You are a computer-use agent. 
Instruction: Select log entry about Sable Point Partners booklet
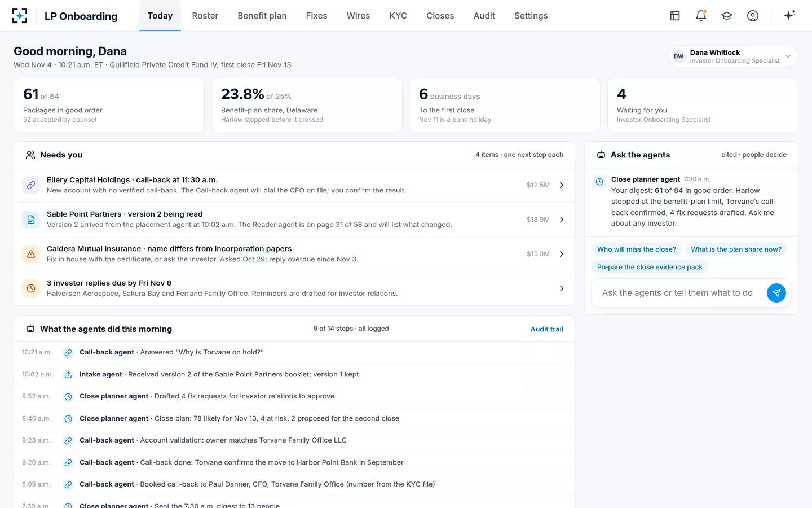pyautogui.click(x=294, y=375)
